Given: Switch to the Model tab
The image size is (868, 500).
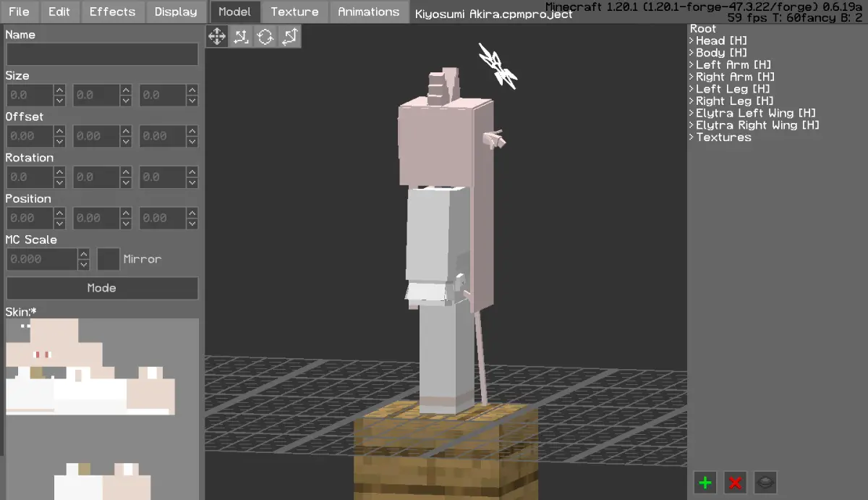Looking at the screenshot, I should pos(235,12).
